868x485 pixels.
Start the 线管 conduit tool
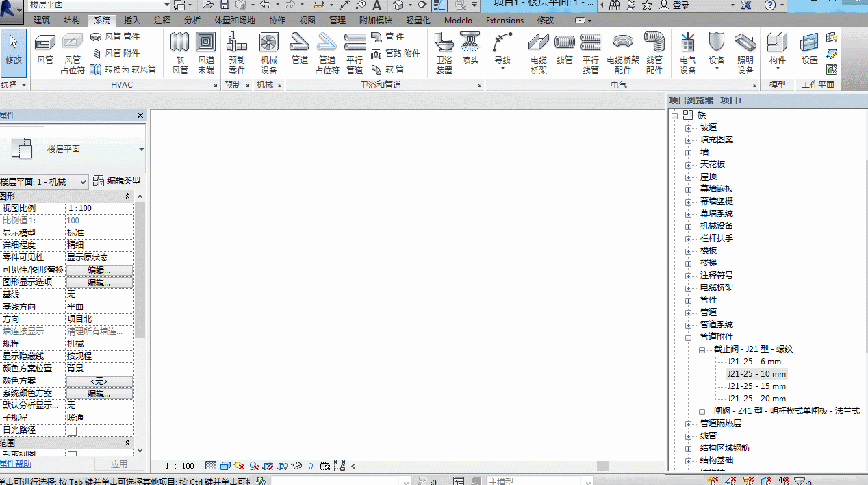(x=565, y=49)
